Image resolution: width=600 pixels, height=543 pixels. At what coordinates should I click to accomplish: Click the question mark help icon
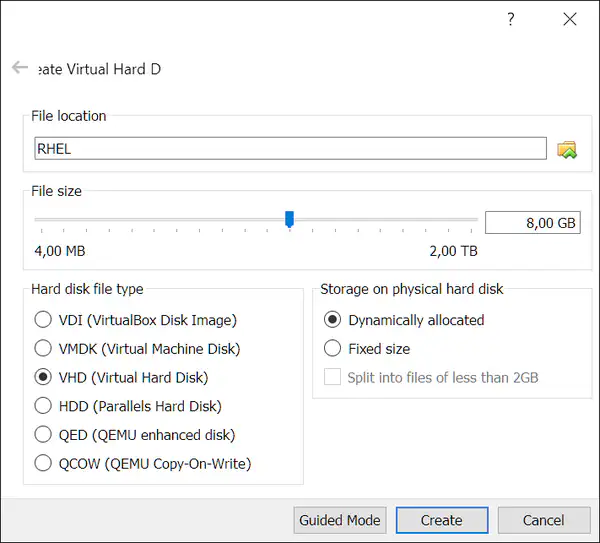[510, 19]
